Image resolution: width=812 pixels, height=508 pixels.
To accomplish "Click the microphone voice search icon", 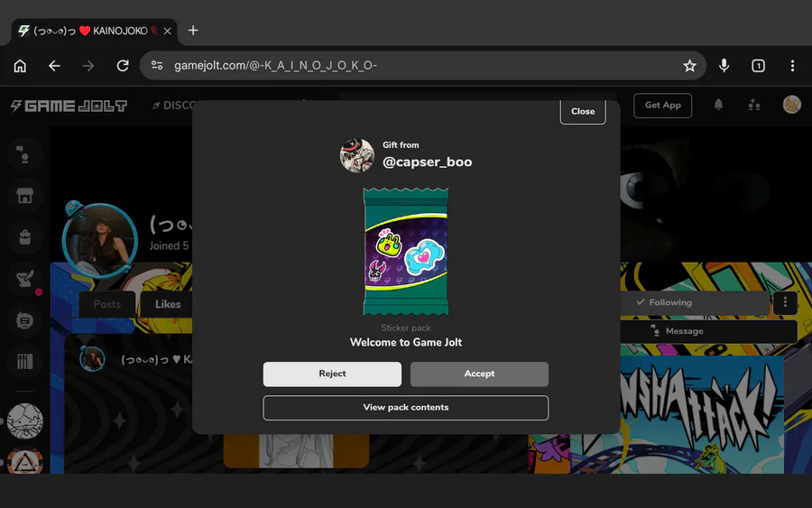I will [x=724, y=65].
